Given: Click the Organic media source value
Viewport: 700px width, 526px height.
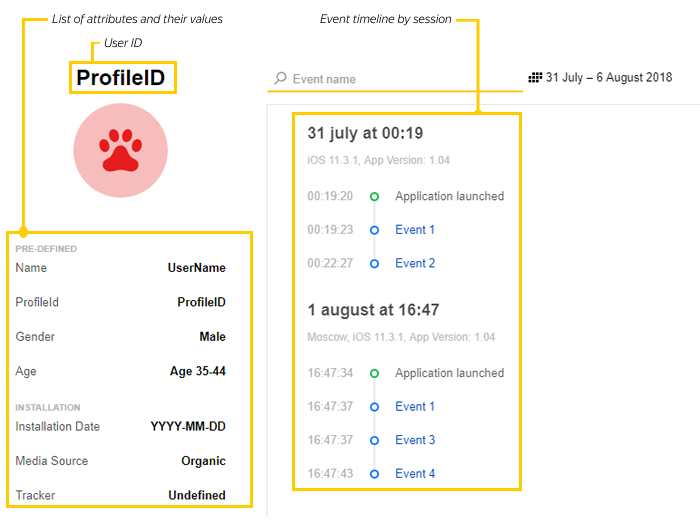Looking at the screenshot, I should pos(203,461).
